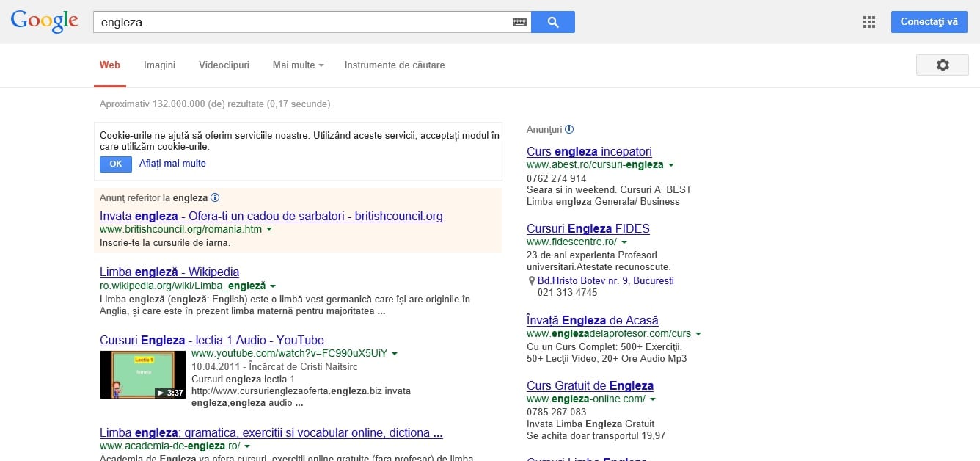
Task: Expand arrow beside www.abest.ro/cursuri-engleza
Action: coord(670,165)
